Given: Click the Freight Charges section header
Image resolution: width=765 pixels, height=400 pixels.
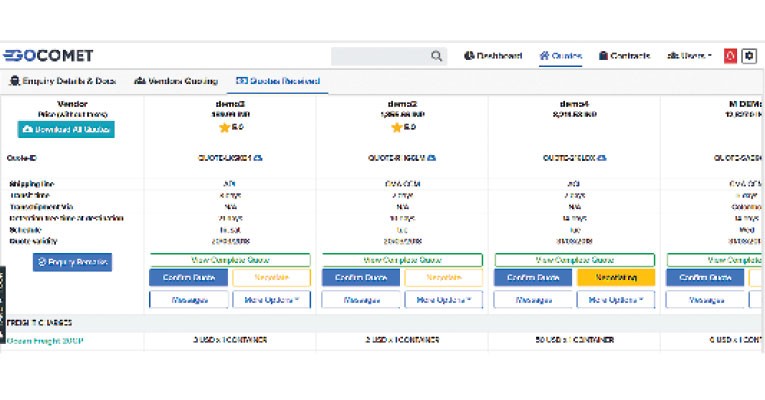Looking at the screenshot, I should click(40, 323).
